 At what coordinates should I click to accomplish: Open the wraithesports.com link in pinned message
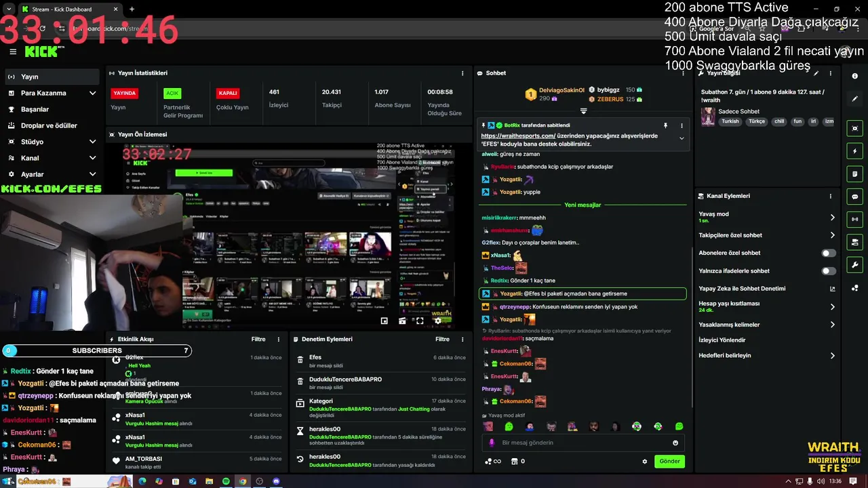518,136
